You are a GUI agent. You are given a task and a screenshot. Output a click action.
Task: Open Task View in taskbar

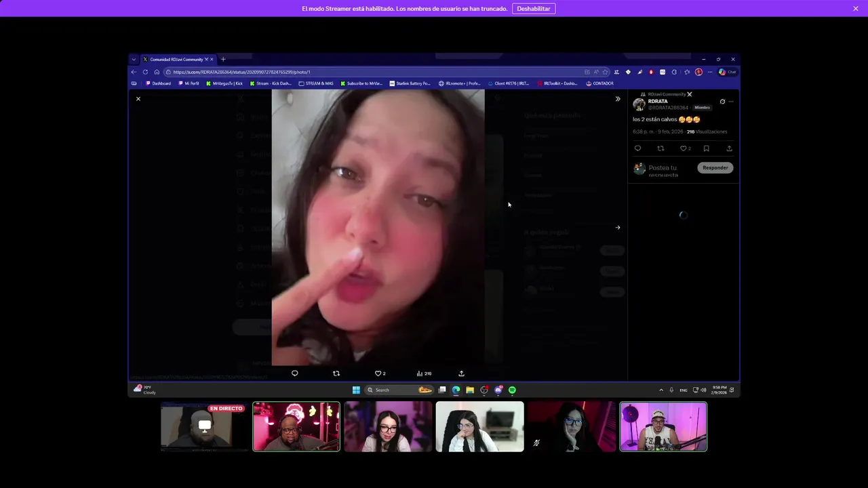(442, 390)
